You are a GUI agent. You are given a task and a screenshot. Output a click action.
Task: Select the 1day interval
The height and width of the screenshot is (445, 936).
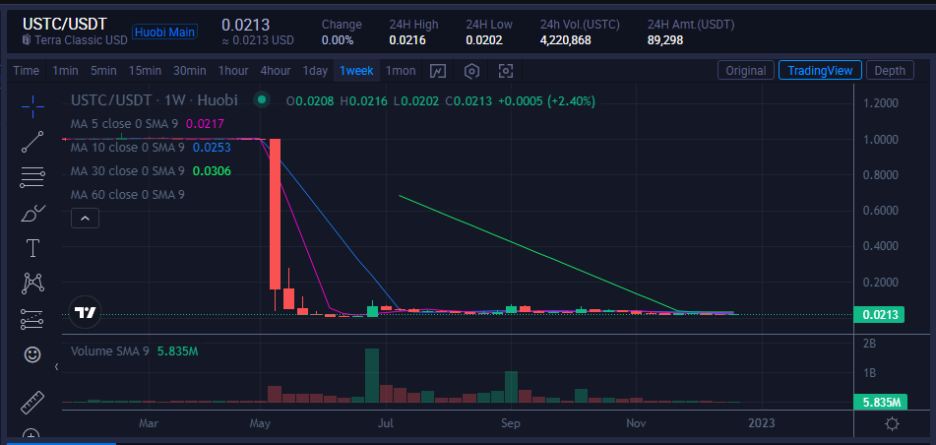[315, 70]
